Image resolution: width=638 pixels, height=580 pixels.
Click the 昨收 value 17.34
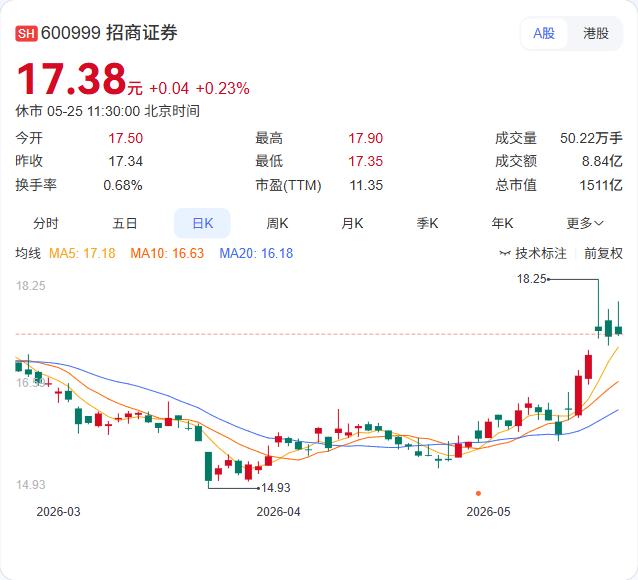(x=125, y=162)
